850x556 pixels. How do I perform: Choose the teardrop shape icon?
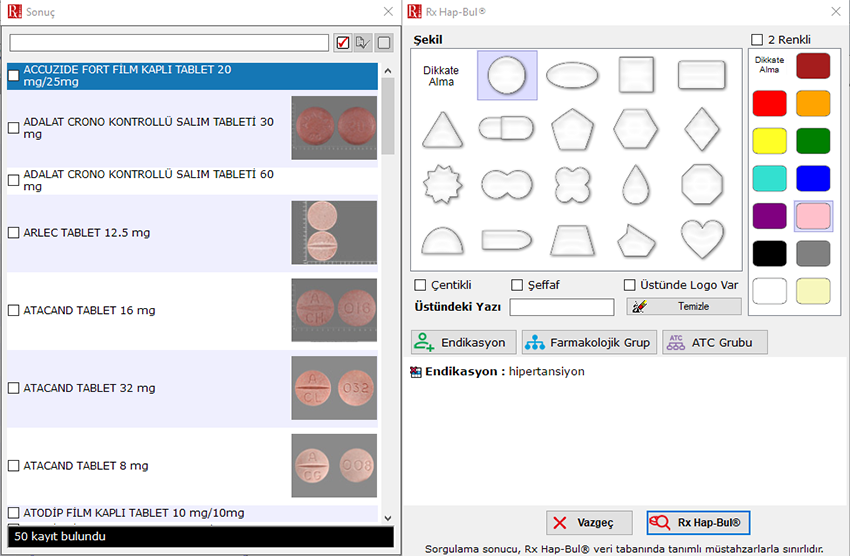pos(636,184)
